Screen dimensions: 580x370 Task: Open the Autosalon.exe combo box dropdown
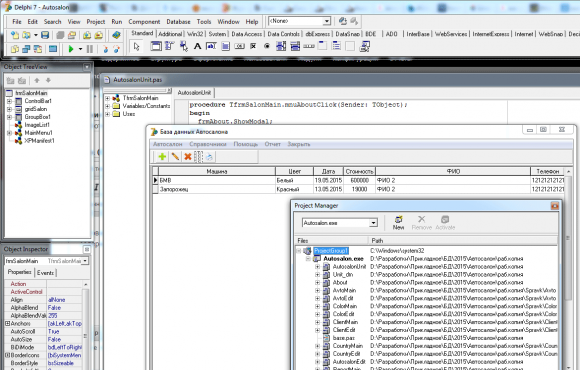coord(373,223)
